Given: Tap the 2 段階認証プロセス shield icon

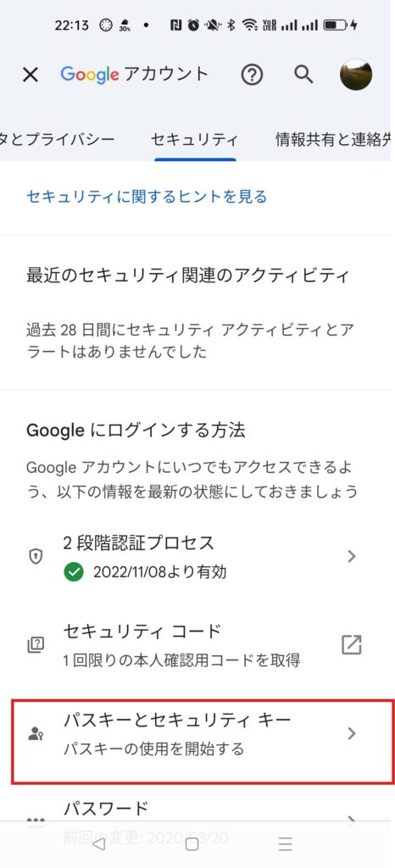Looking at the screenshot, I should [x=36, y=556].
